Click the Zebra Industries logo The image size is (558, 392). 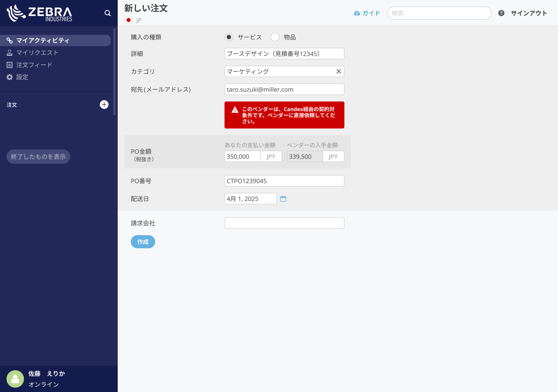click(38, 13)
